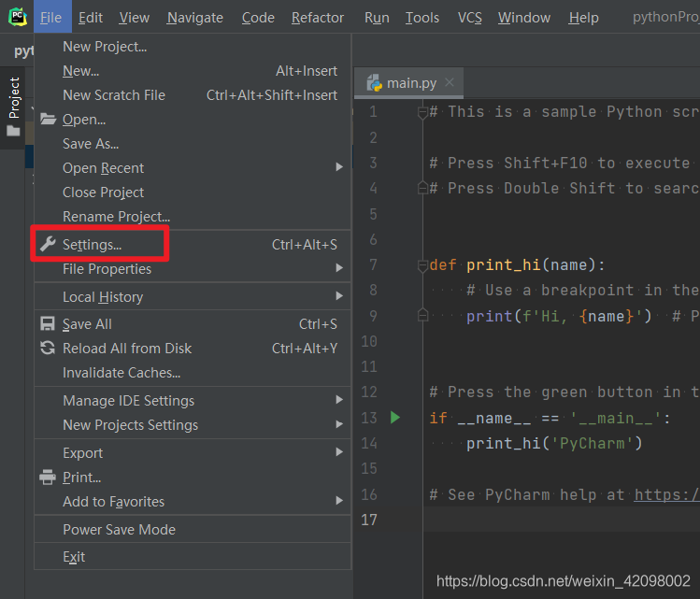This screenshot has height=599, width=700.
Task: Click the https link on line 16
Action: point(667,494)
